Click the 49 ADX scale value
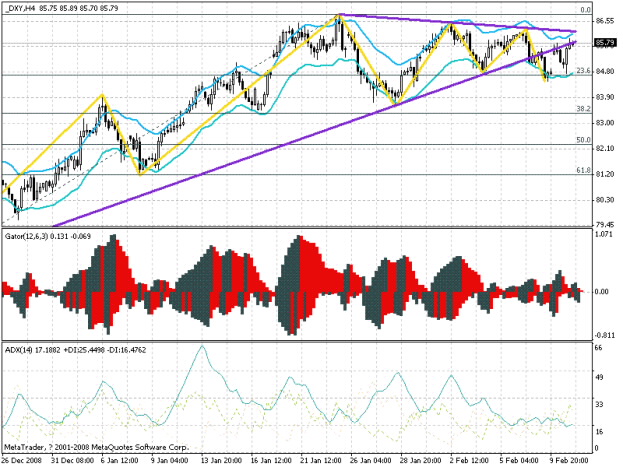This screenshot has width=623, height=467. (598, 377)
